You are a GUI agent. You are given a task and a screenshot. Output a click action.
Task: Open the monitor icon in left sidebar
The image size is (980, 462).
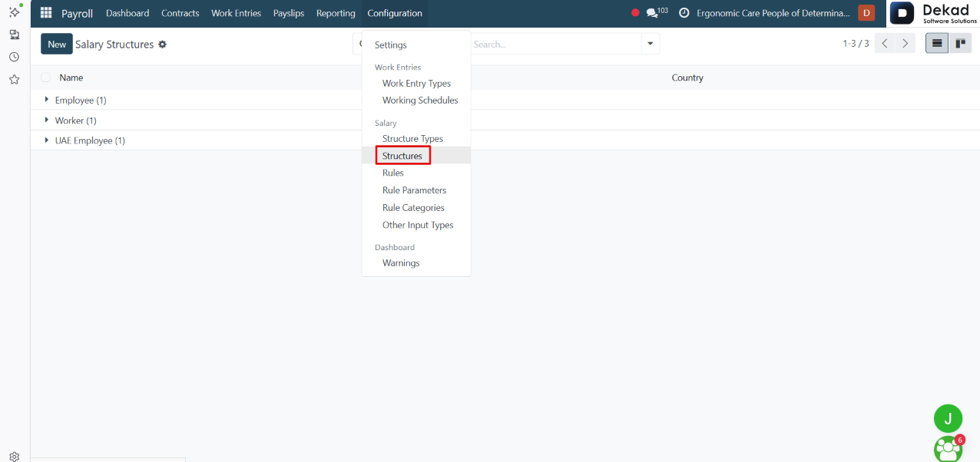pos(14,35)
